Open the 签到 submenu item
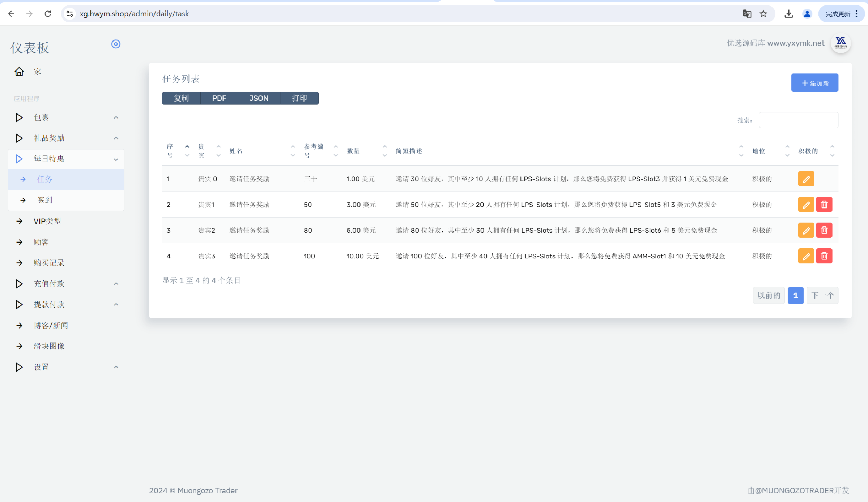 pos(45,200)
